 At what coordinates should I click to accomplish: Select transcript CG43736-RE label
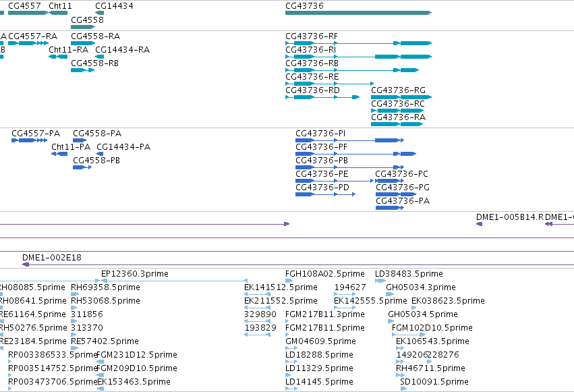point(312,77)
